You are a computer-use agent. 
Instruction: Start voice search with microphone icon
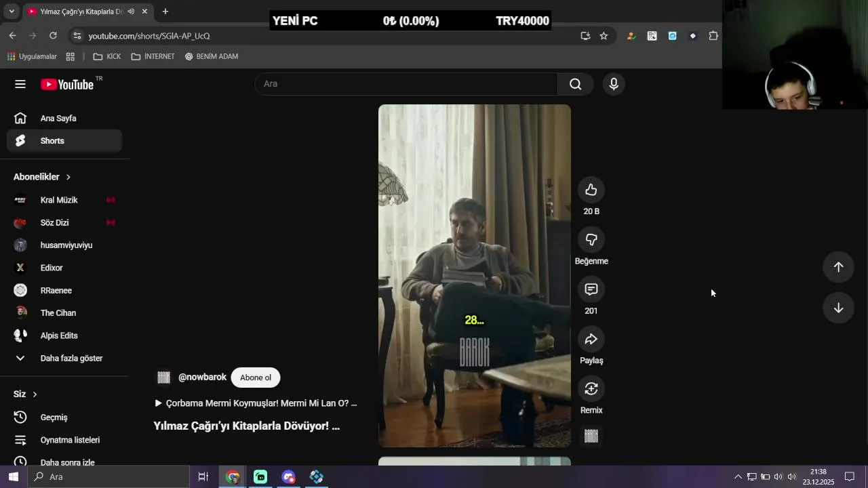(x=614, y=84)
